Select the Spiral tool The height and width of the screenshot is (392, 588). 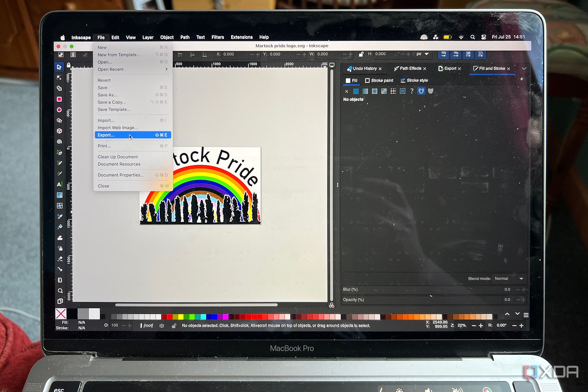pyautogui.click(x=59, y=142)
